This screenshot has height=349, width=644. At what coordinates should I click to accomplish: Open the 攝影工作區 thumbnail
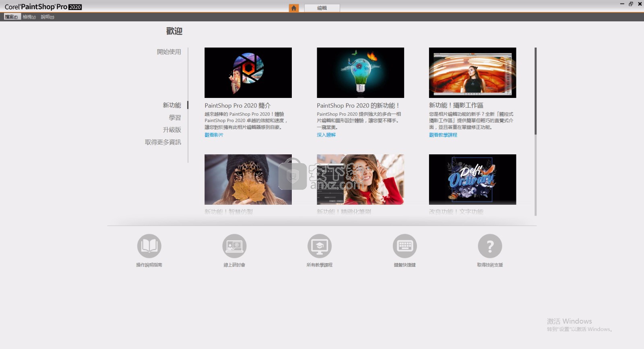pos(473,73)
